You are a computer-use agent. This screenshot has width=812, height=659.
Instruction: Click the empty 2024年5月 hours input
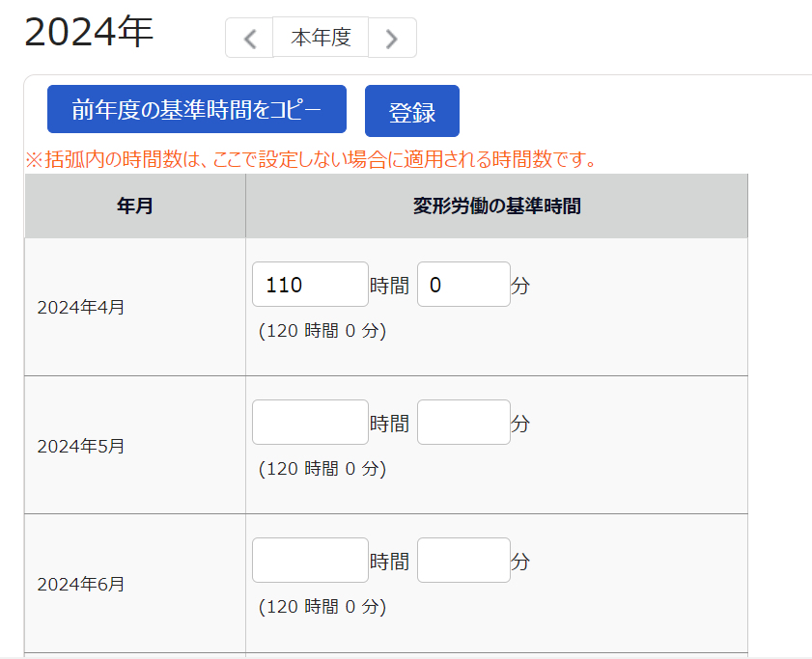coord(310,422)
